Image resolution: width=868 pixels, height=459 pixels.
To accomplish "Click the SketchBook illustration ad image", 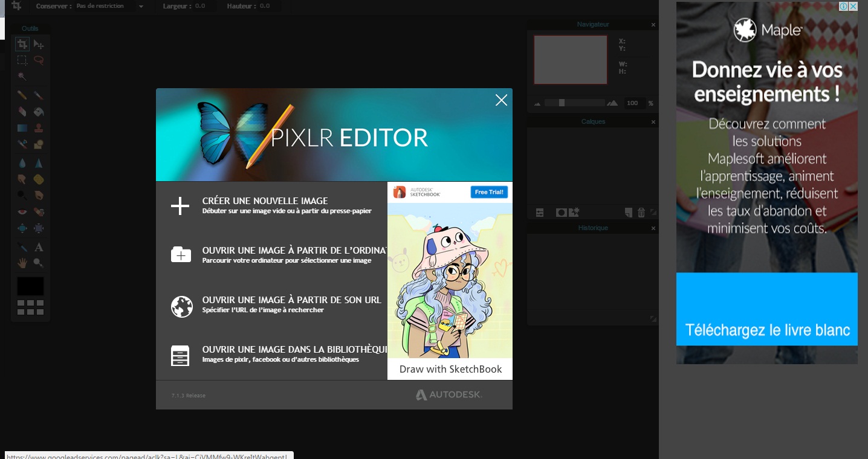I will [x=450, y=281].
